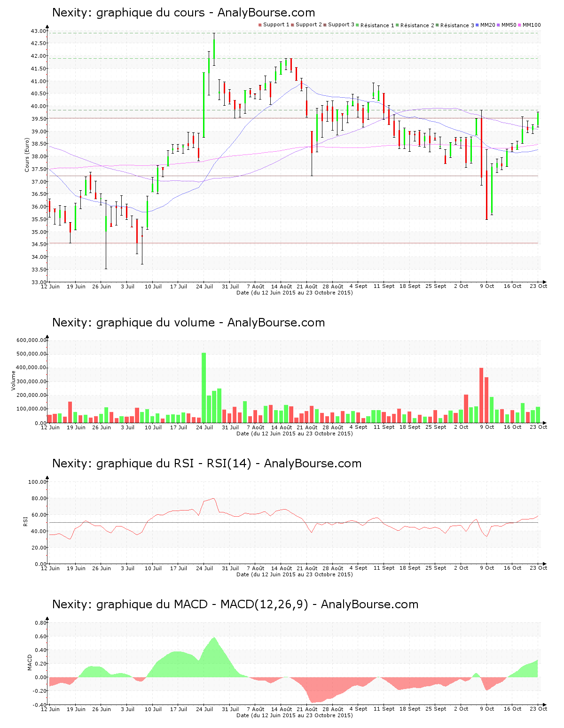Click '24 Juil' date under the price chart
This screenshot has width=564, height=728.
tap(204, 287)
